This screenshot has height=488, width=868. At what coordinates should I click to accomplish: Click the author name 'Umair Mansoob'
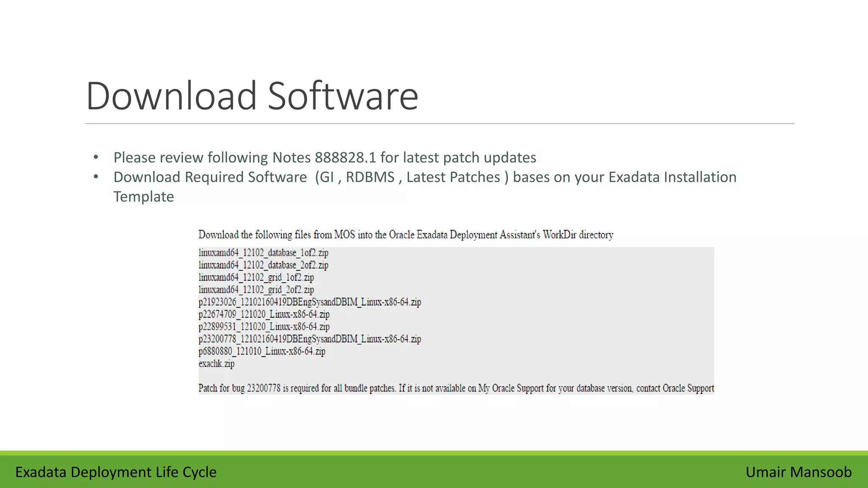798,472
